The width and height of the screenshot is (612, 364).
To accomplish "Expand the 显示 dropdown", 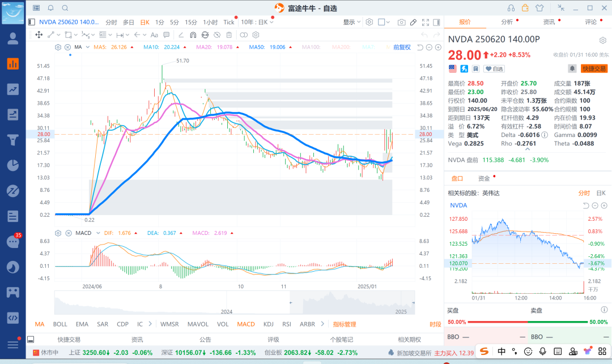I will 352,22.
